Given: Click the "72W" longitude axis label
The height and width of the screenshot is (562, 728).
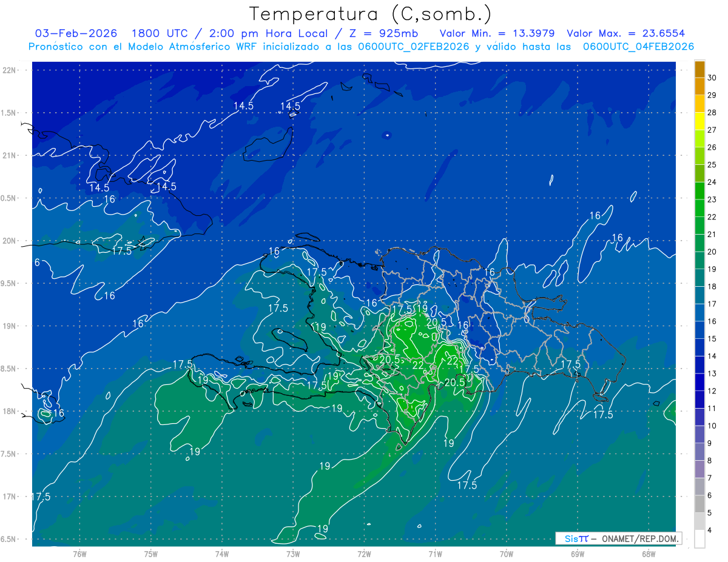Looking at the screenshot, I should [x=364, y=554].
